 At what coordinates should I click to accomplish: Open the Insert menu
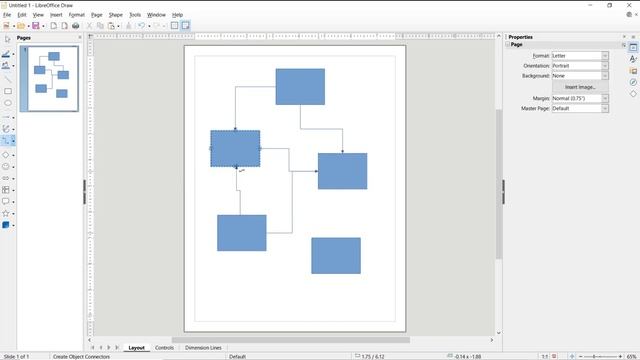56,15
